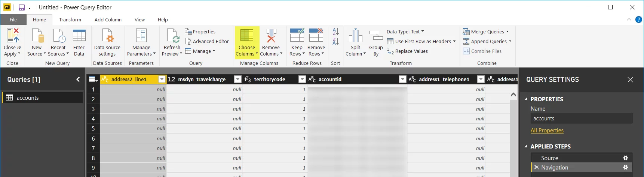644x177 pixels.
Task: Expand Use First Row as Headers dropdown
Action: point(454,41)
